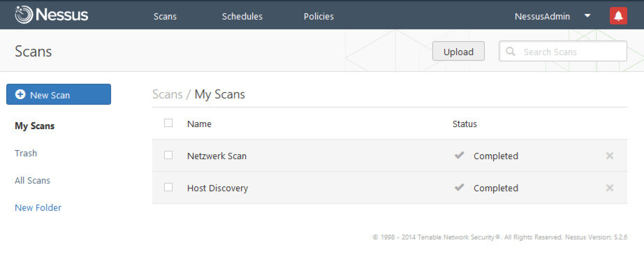Focus the Search Scans input field
The height and width of the screenshot is (266, 644).
click(563, 51)
